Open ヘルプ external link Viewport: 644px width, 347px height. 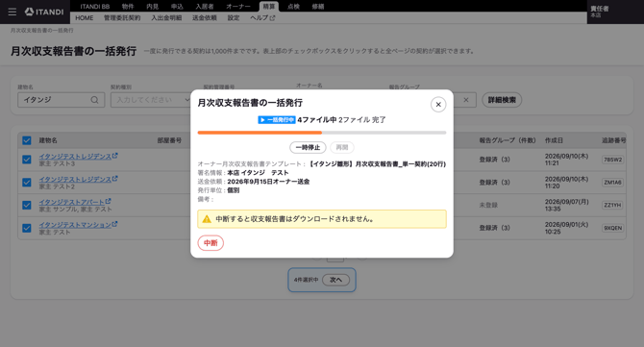262,18
